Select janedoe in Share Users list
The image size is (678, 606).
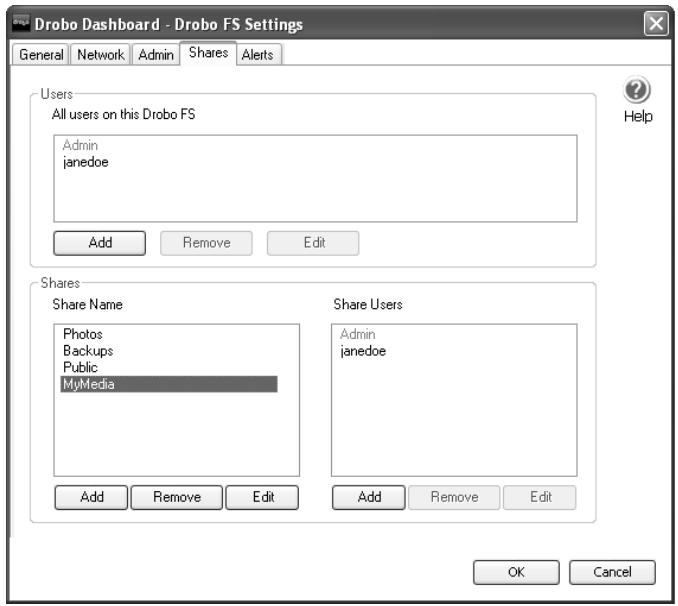point(363,351)
